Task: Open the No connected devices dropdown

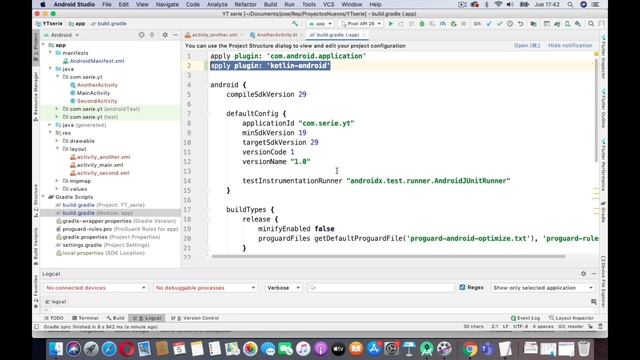Action: pos(96,288)
